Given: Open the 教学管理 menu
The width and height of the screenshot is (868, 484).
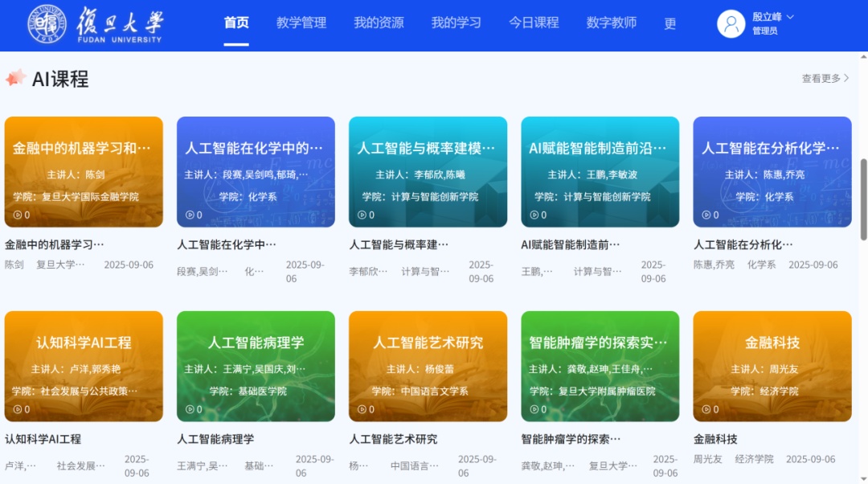Looking at the screenshot, I should (300, 24).
